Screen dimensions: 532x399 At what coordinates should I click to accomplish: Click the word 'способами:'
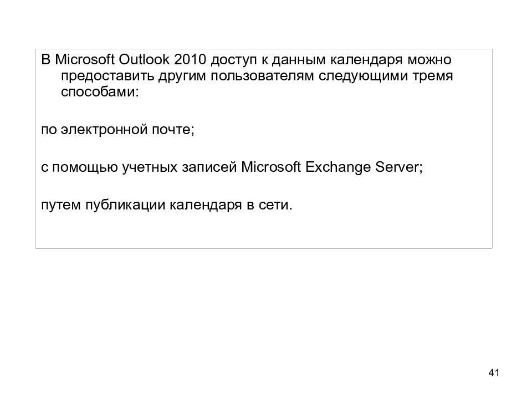(x=100, y=92)
